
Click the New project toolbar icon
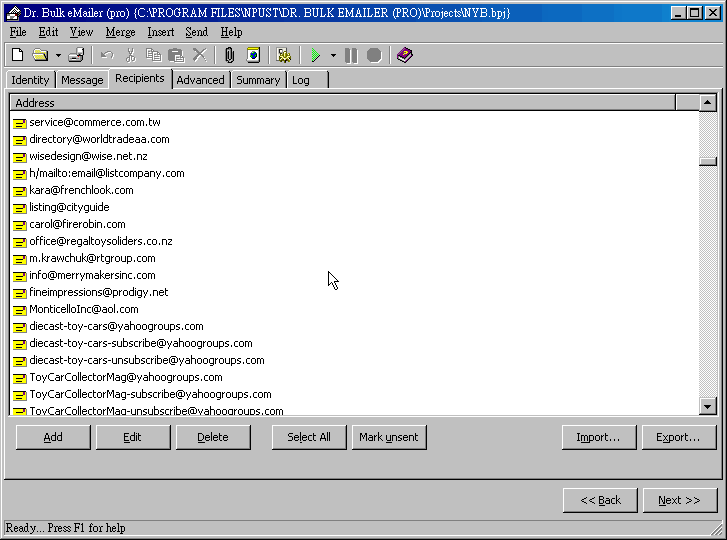(x=18, y=55)
